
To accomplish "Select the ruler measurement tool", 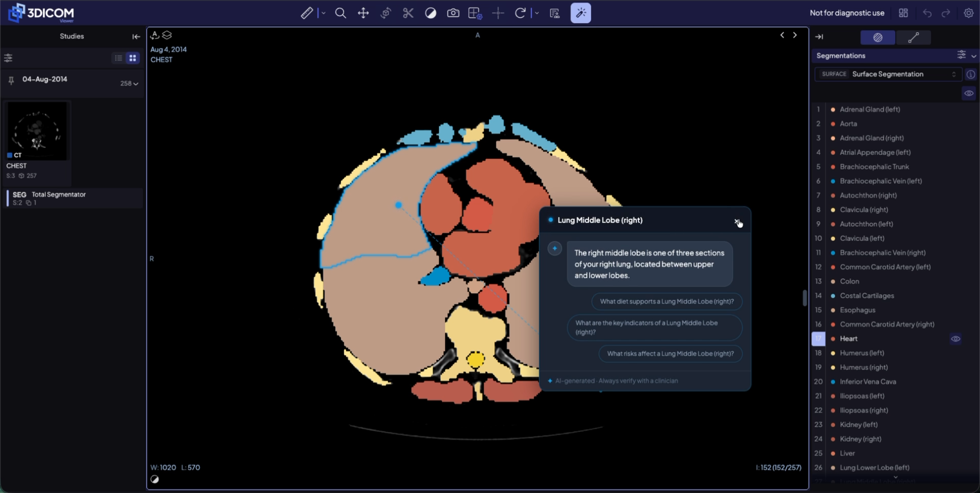I will coord(307,13).
